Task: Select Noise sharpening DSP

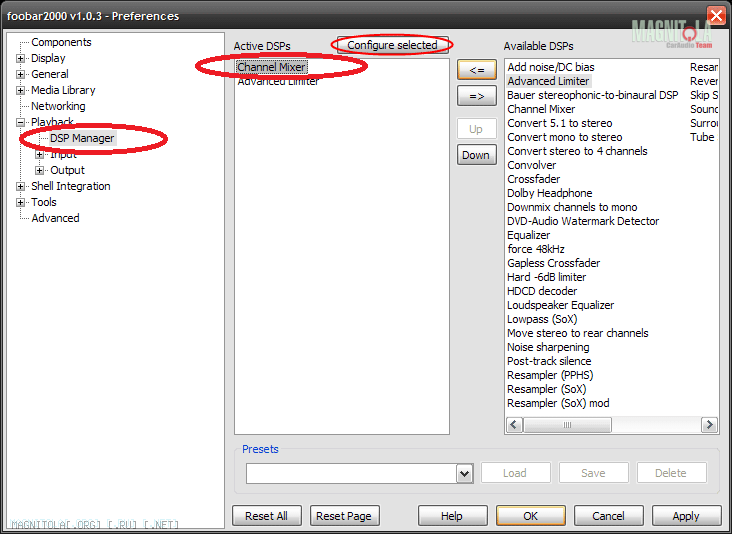Action: point(548,347)
